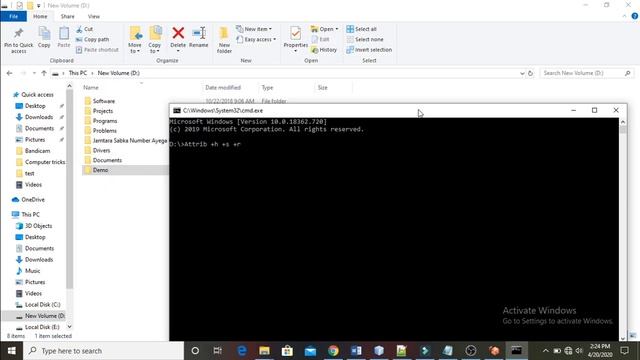Click the Copy ribbon button
The height and width of the screenshot is (360, 640).
click(44, 38)
